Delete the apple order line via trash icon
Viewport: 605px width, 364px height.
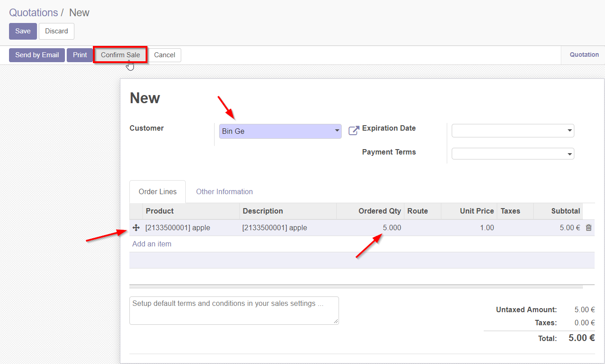pos(588,228)
